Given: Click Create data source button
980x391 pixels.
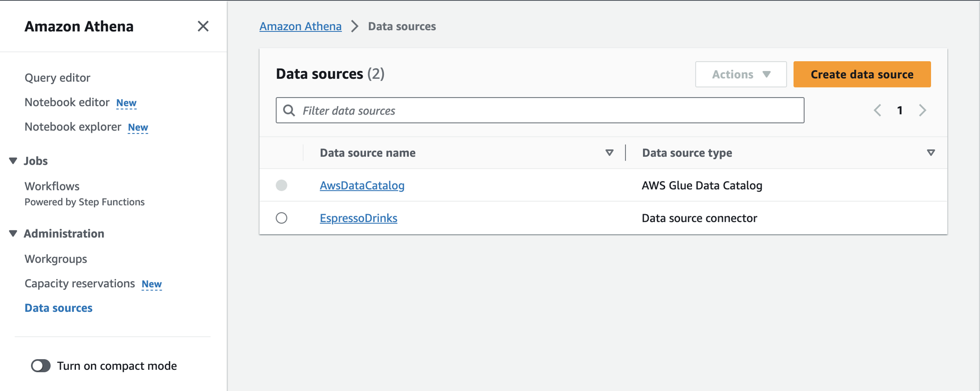Looking at the screenshot, I should click(862, 74).
